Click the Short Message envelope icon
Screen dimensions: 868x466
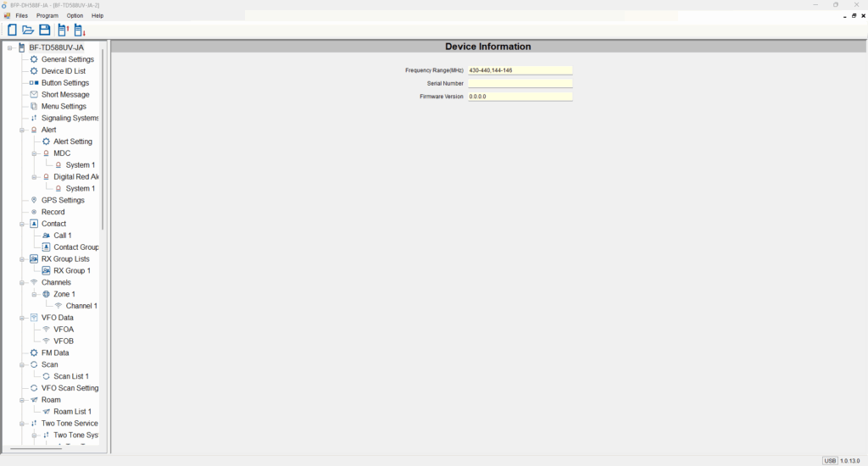click(34, 95)
